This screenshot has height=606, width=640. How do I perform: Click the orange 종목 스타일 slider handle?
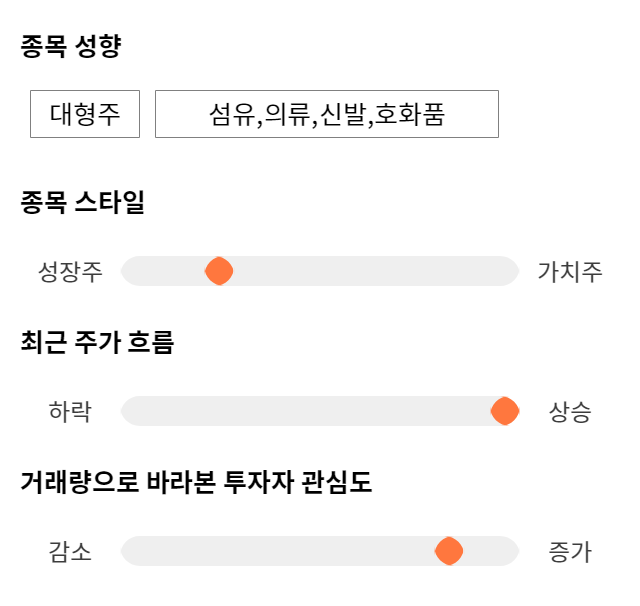pyautogui.click(x=219, y=271)
